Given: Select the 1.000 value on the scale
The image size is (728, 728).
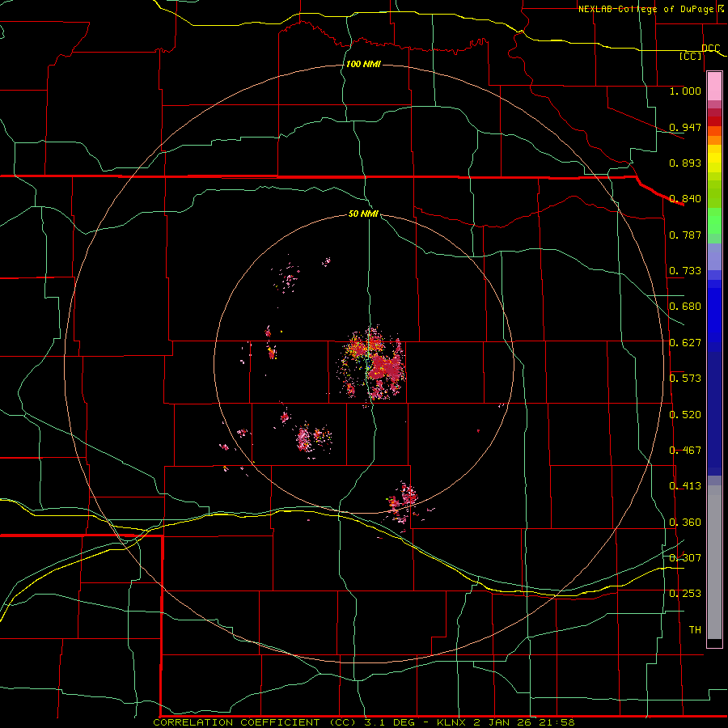Looking at the screenshot, I should click(685, 91).
